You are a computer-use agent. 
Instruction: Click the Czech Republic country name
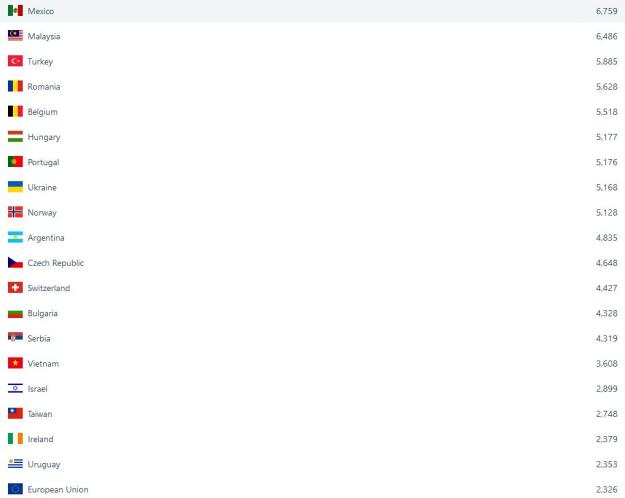55,263
